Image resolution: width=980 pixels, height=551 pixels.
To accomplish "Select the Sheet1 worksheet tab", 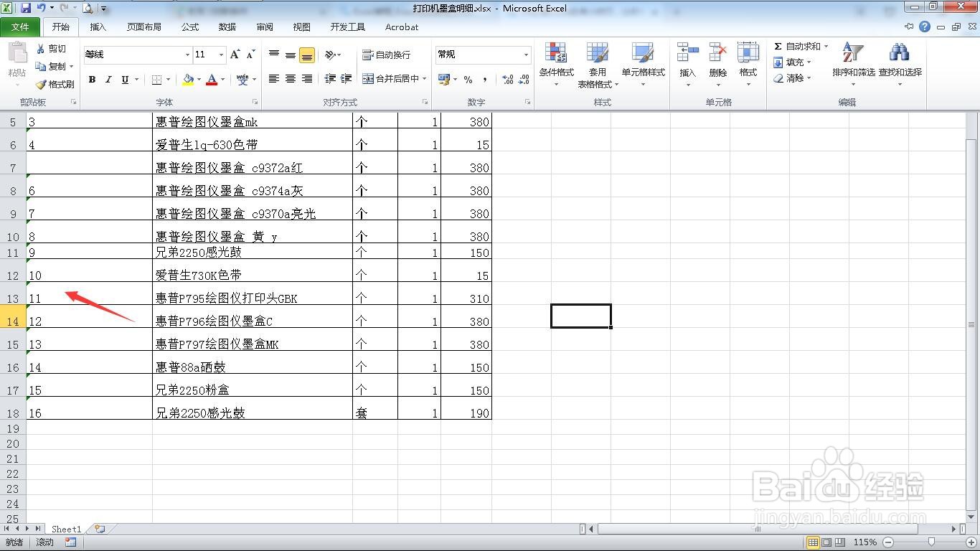I will [x=66, y=529].
